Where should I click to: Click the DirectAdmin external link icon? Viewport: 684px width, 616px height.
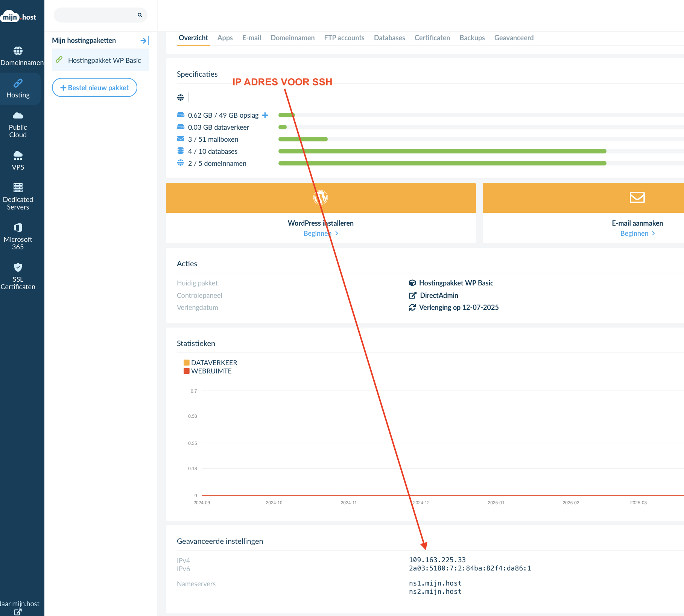(x=413, y=295)
